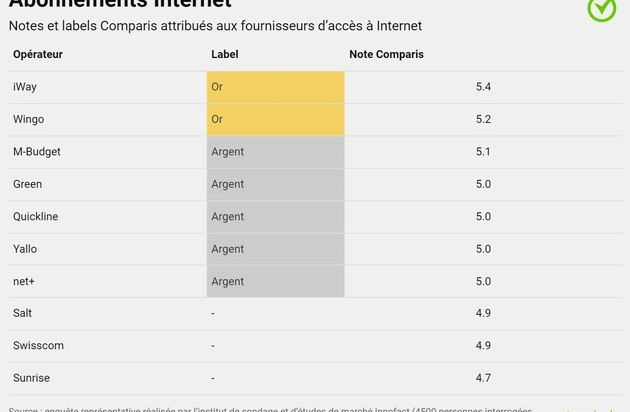
Task: Click the Quickline operator cell
Action: click(x=35, y=216)
